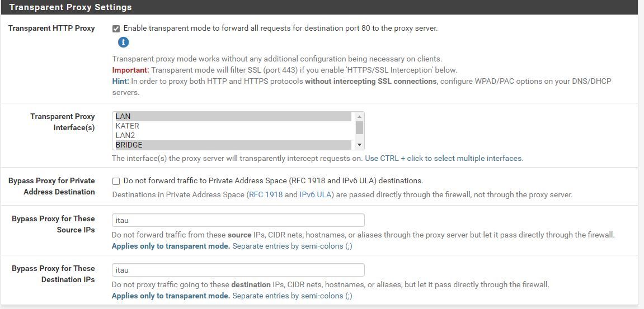The image size is (644, 309).
Task: Choose LAN2 from the proxy interfaces list
Action: tap(233, 135)
